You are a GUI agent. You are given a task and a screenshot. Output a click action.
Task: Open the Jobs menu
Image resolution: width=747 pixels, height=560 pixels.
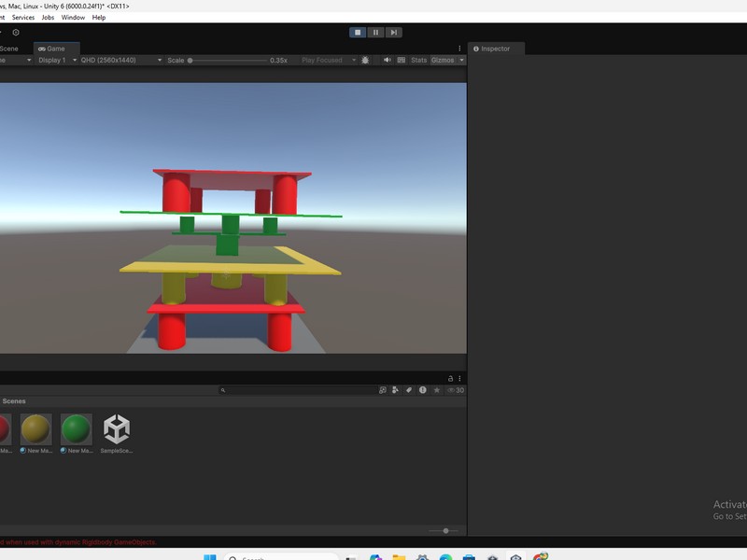[48, 18]
